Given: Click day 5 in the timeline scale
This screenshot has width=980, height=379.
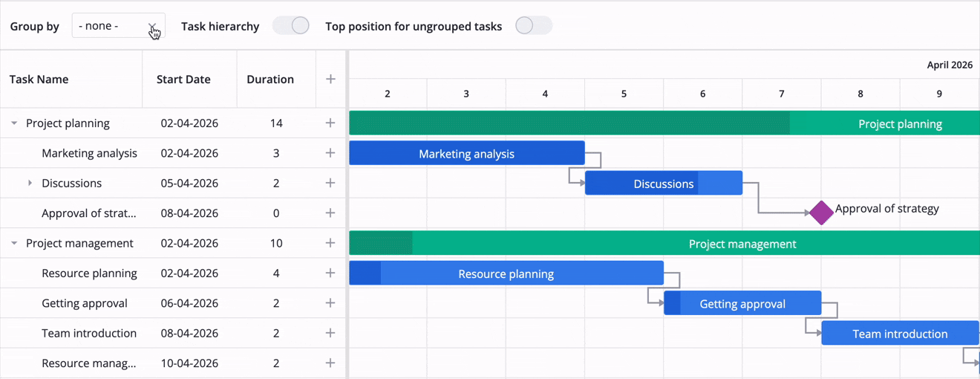Looking at the screenshot, I should coord(624,94).
